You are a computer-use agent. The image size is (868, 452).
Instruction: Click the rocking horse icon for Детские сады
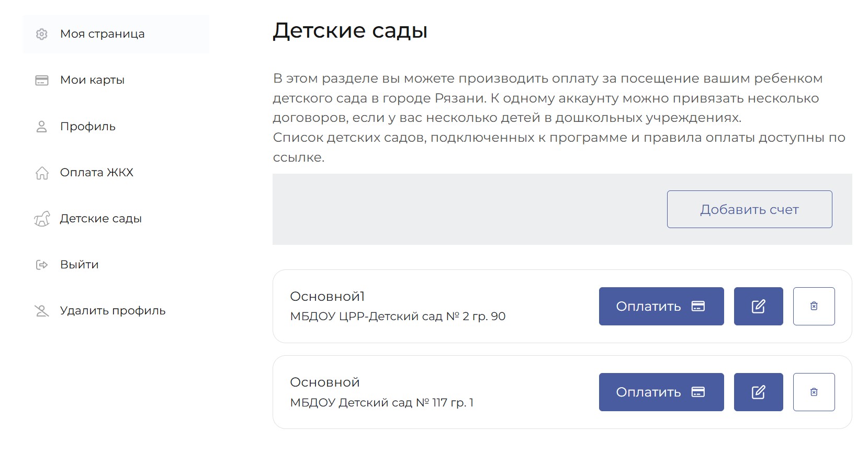pyautogui.click(x=42, y=219)
